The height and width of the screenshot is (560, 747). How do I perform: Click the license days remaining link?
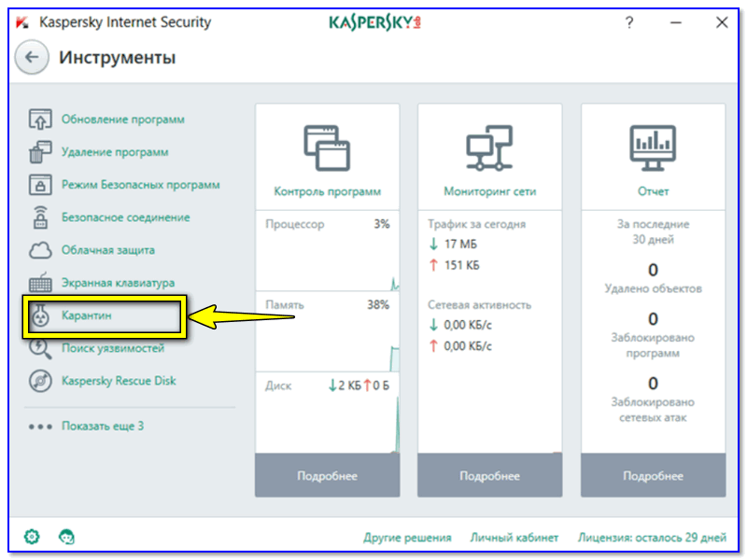coord(652,538)
